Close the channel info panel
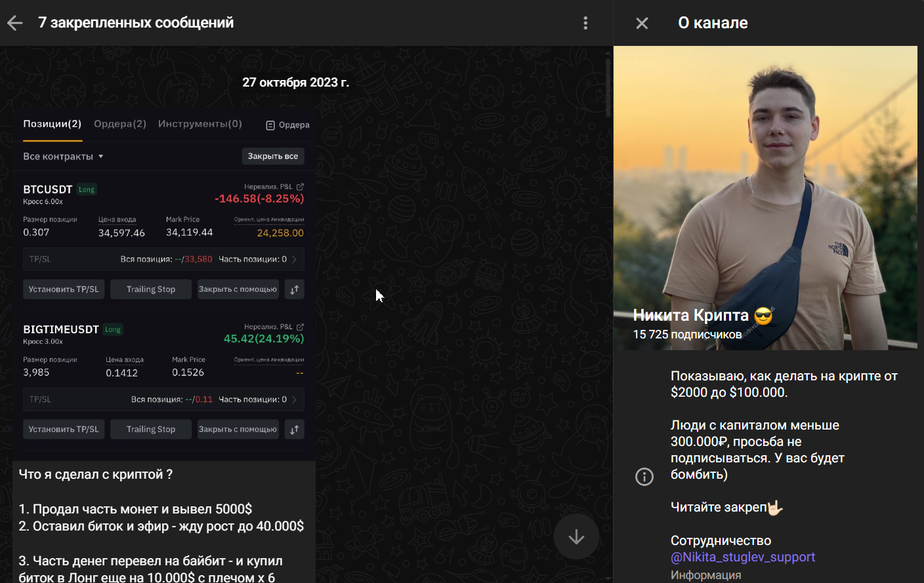The image size is (924, 583). click(642, 23)
